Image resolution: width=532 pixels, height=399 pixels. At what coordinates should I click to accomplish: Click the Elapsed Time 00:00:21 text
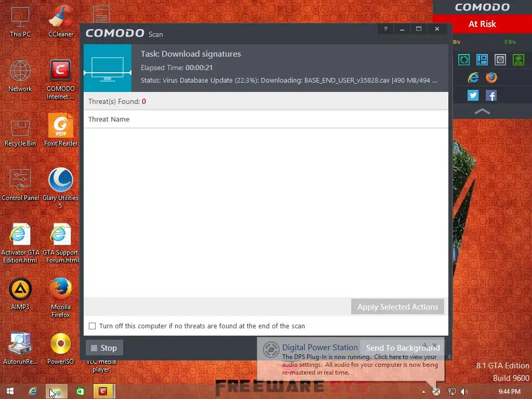tap(177, 68)
